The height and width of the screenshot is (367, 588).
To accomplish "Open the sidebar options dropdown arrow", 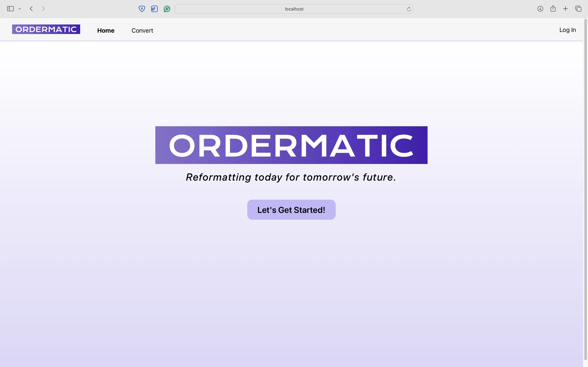I will [20, 9].
